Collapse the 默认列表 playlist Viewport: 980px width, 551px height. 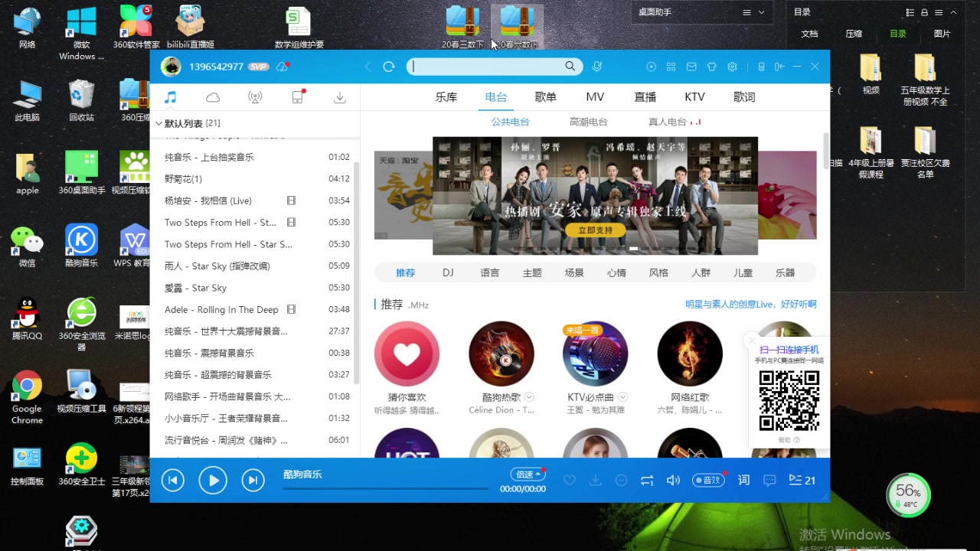coord(159,123)
